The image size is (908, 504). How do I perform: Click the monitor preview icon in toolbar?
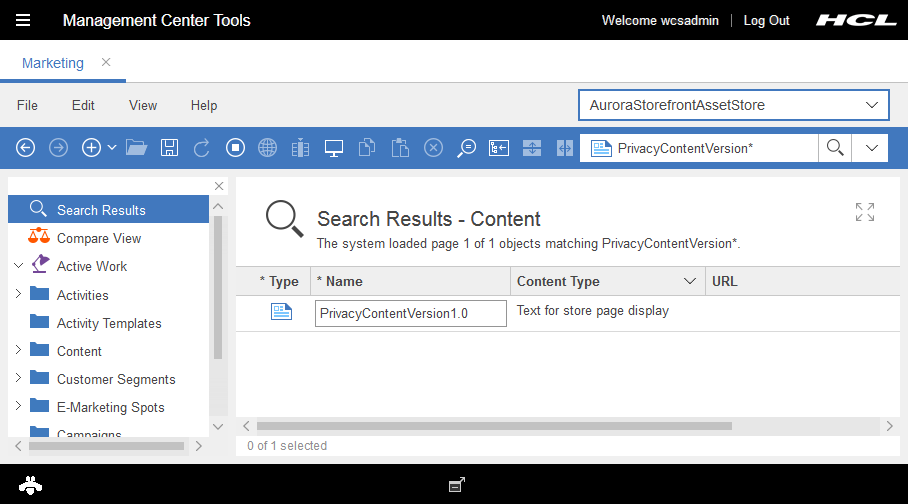click(334, 148)
